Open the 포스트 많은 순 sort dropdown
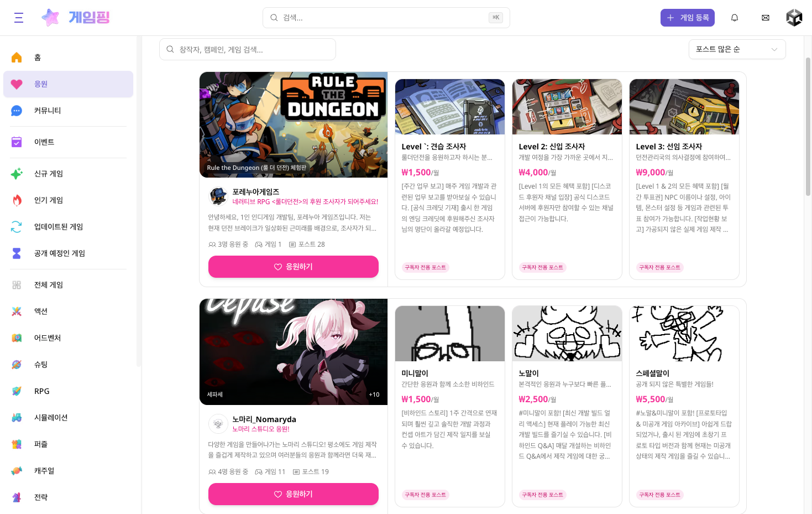812x514 pixels. pyautogui.click(x=737, y=49)
